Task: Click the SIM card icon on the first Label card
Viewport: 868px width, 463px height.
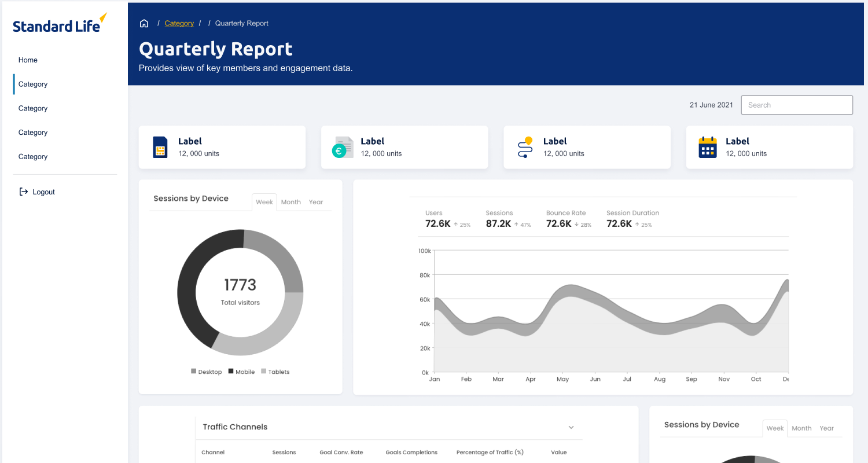Action: pos(160,147)
